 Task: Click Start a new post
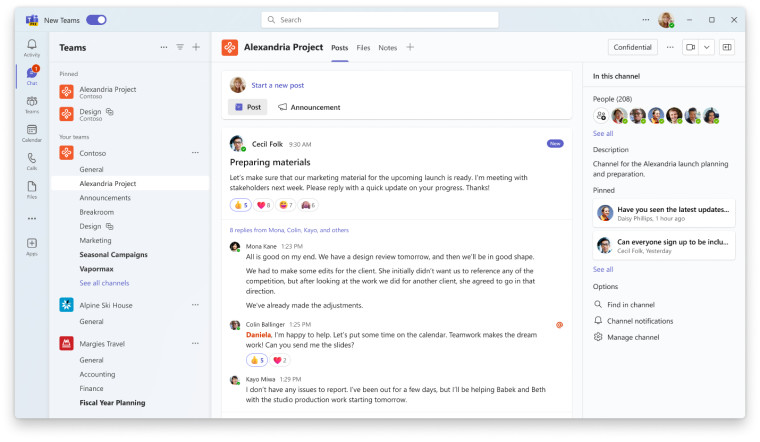point(278,85)
